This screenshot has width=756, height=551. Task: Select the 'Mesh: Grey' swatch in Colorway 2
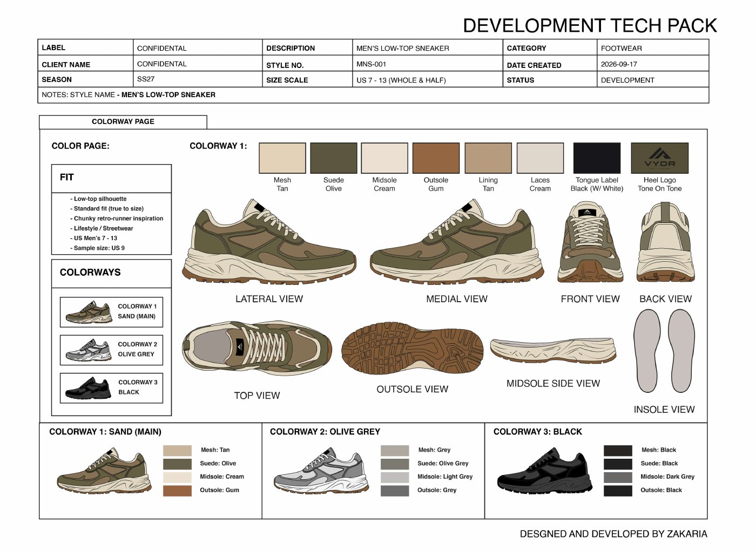pos(395,451)
